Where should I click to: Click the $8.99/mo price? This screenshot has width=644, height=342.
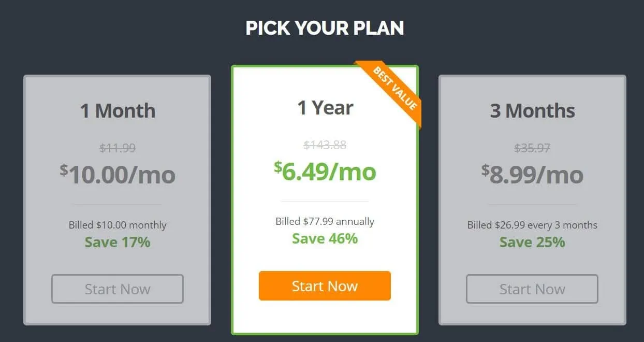click(532, 174)
